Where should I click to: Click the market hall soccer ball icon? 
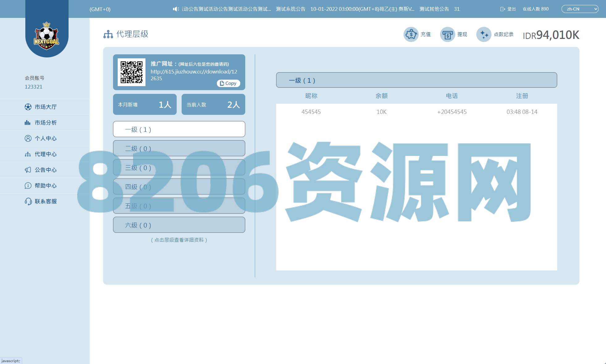pyautogui.click(x=28, y=107)
